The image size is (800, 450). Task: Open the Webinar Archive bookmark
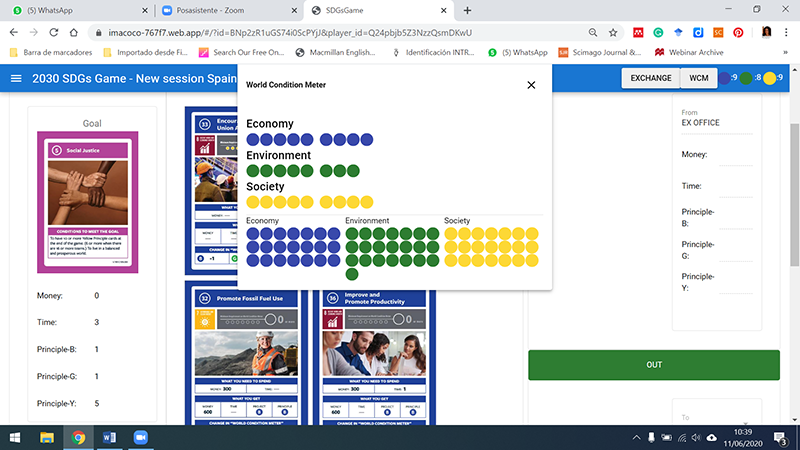click(689, 53)
